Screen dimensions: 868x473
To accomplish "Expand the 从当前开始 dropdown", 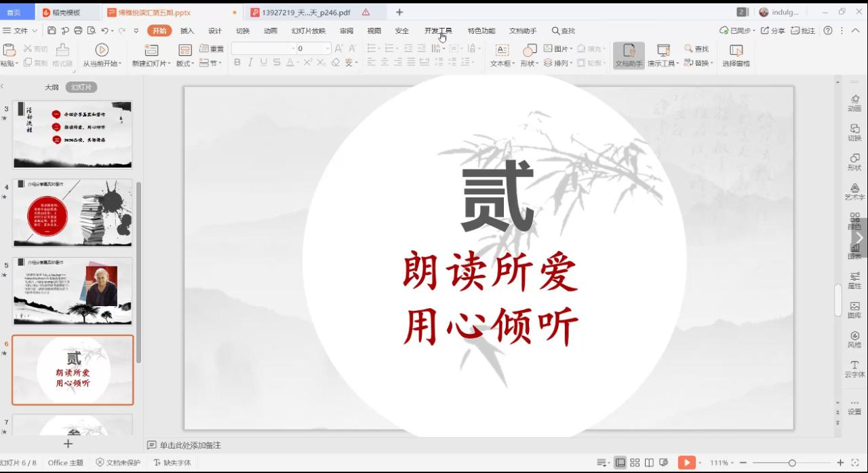I will [120, 64].
